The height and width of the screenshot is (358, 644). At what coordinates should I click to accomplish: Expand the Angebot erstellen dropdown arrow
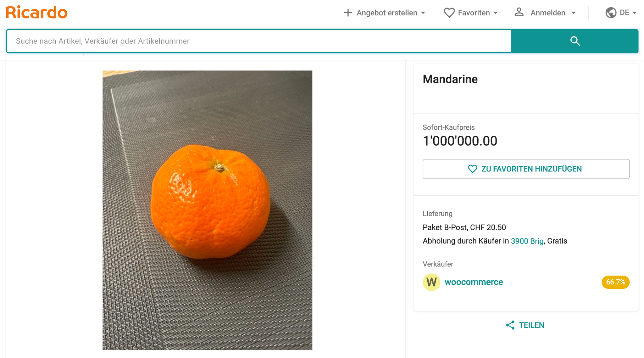(423, 13)
